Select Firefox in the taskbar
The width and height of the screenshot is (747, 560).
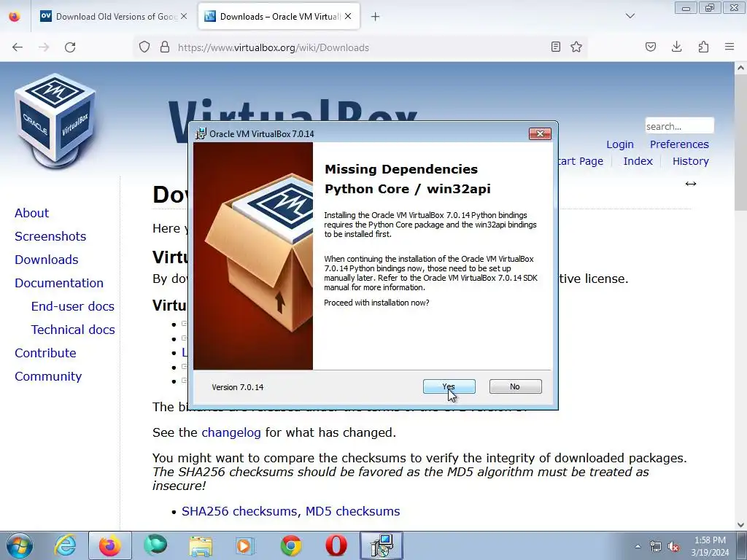tap(110, 545)
